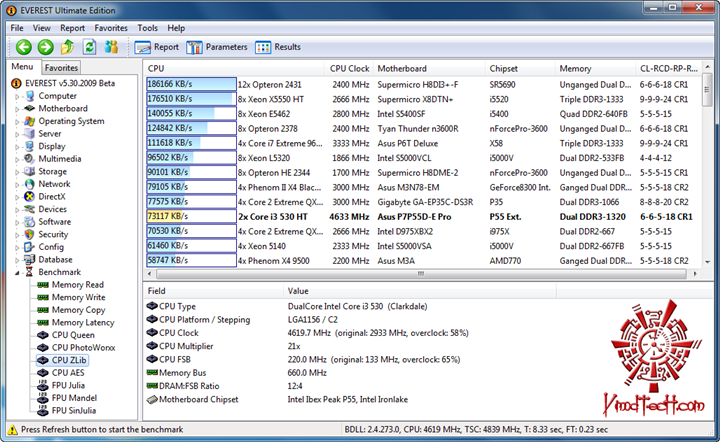
Task: Click the Field column header
Action: point(213,291)
